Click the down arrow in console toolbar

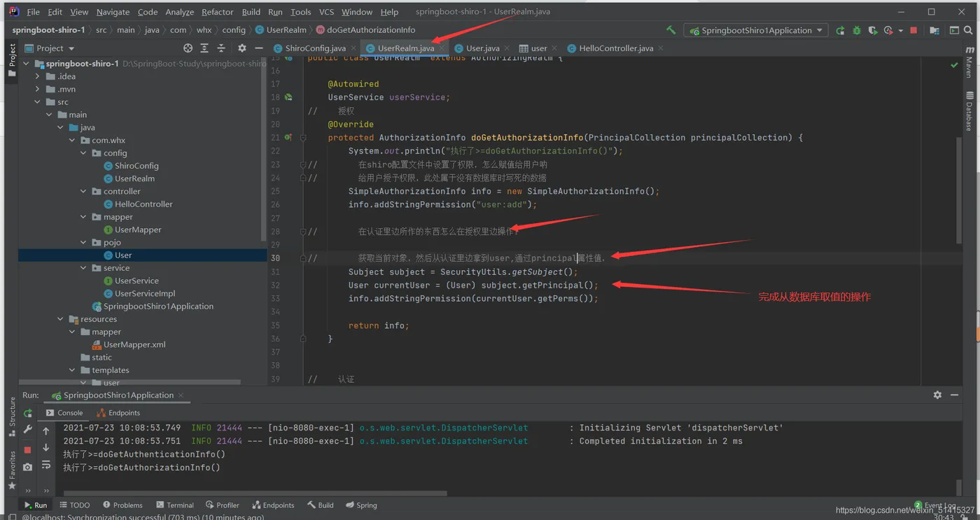coord(46,448)
